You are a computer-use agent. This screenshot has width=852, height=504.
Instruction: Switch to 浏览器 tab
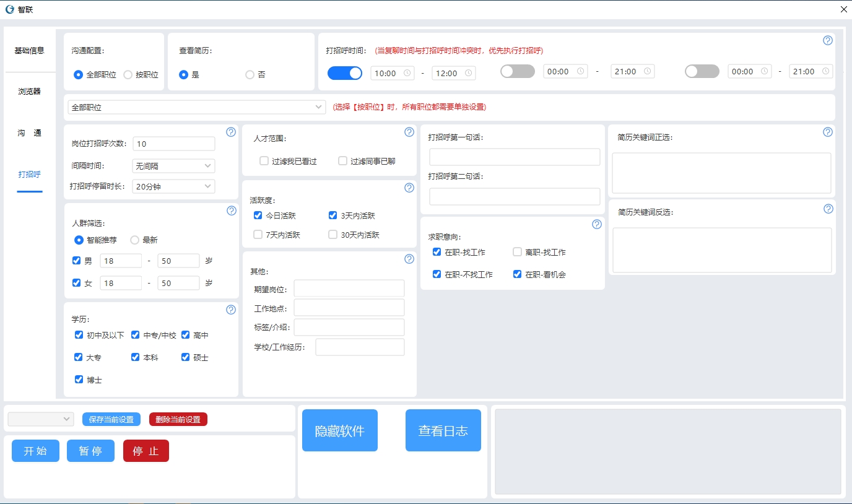click(x=30, y=92)
